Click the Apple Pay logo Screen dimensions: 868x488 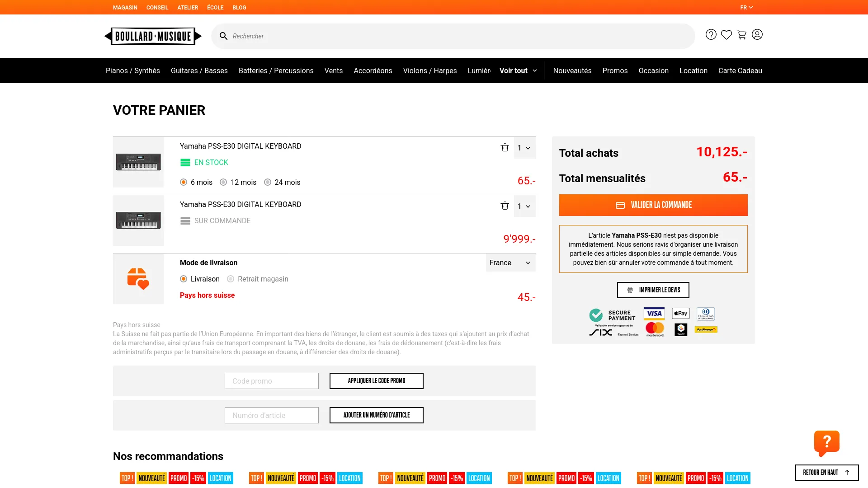pyautogui.click(x=681, y=314)
